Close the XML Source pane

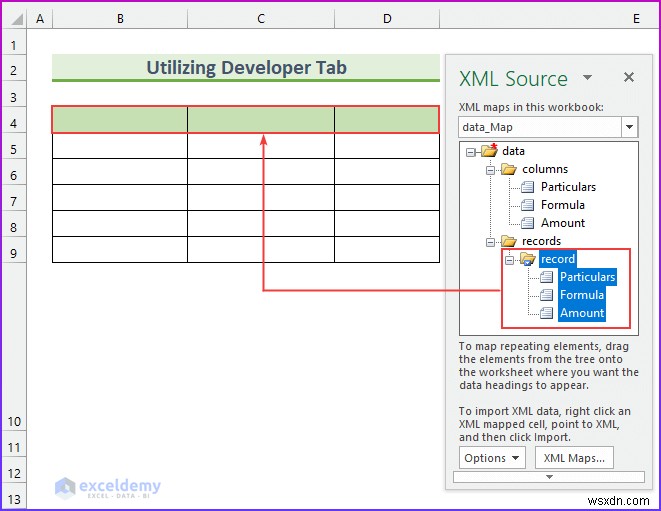[629, 77]
